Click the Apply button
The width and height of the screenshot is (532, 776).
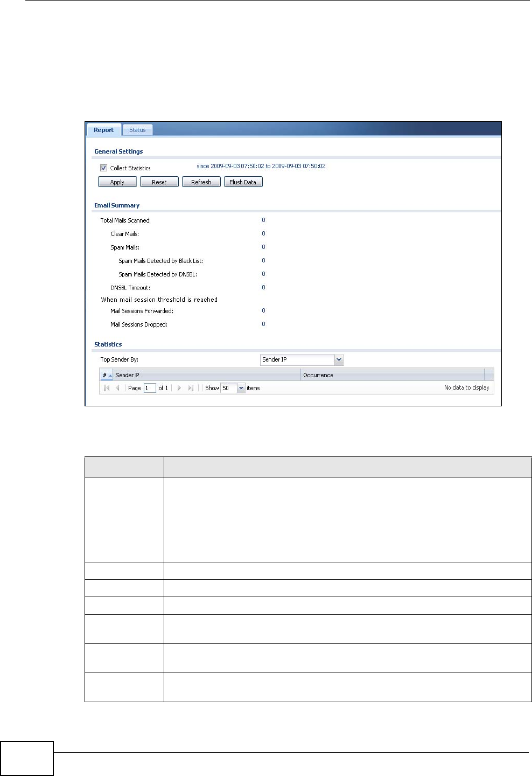(117, 182)
